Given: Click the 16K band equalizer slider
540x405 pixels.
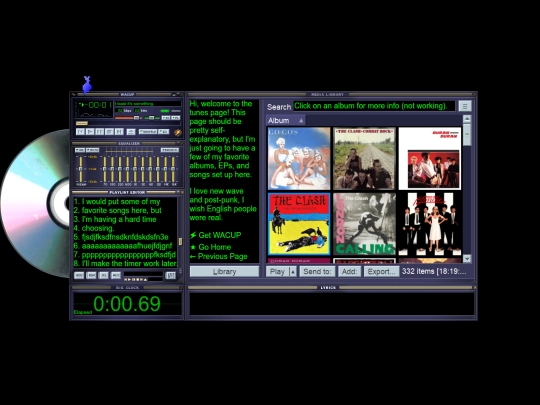Looking at the screenshot, I should click(173, 169).
